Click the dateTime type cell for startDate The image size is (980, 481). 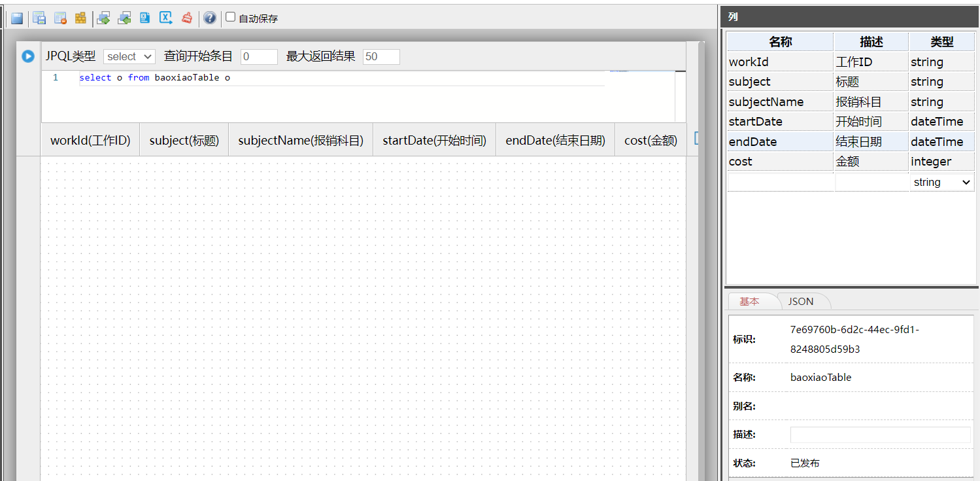[942, 122]
